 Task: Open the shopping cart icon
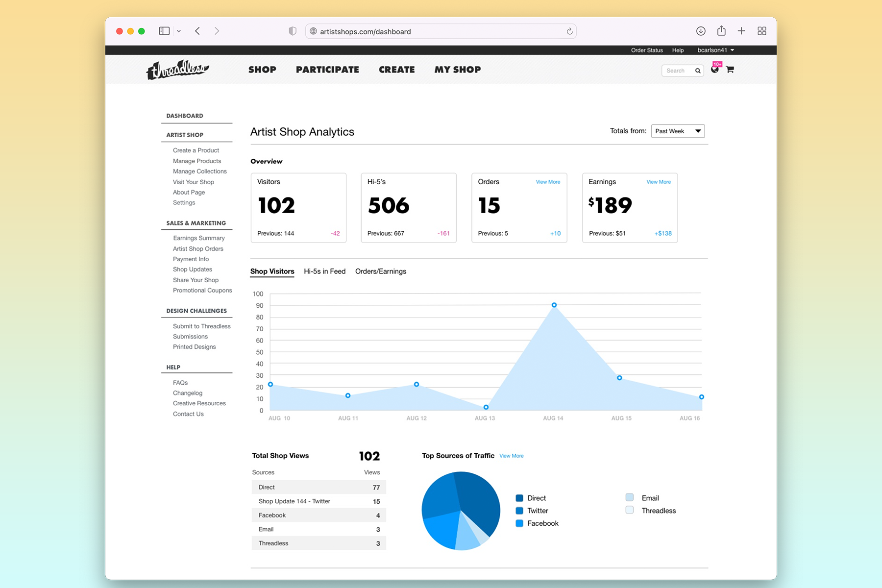point(730,70)
